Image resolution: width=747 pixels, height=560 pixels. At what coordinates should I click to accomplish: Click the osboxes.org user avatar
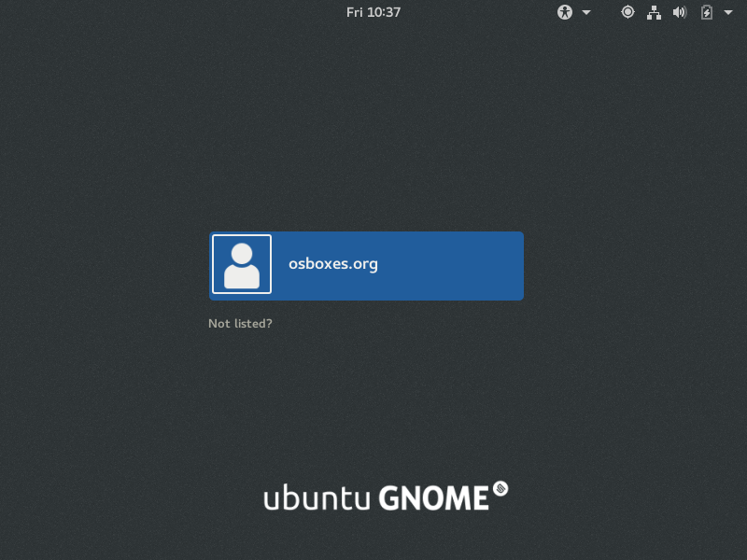[242, 264]
